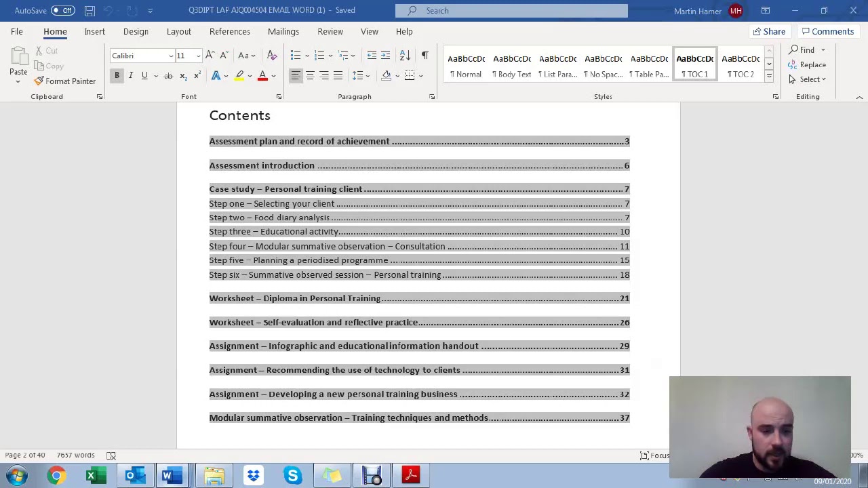
Task: Increase font size with Grow Font icon
Action: (x=210, y=56)
